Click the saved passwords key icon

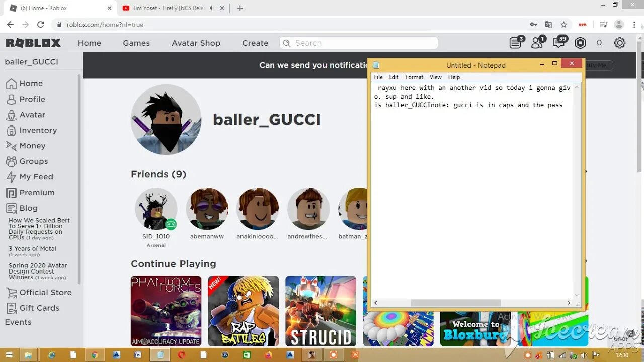pos(533,24)
